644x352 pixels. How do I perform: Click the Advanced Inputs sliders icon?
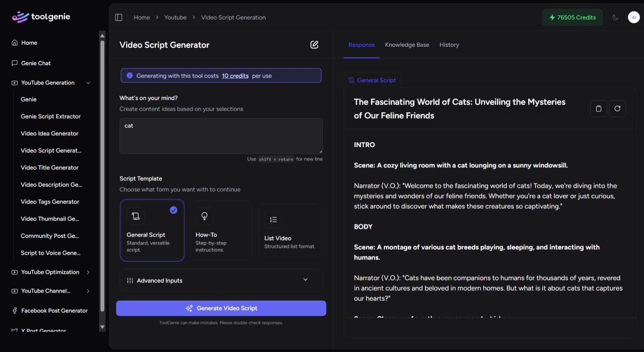point(130,281)
